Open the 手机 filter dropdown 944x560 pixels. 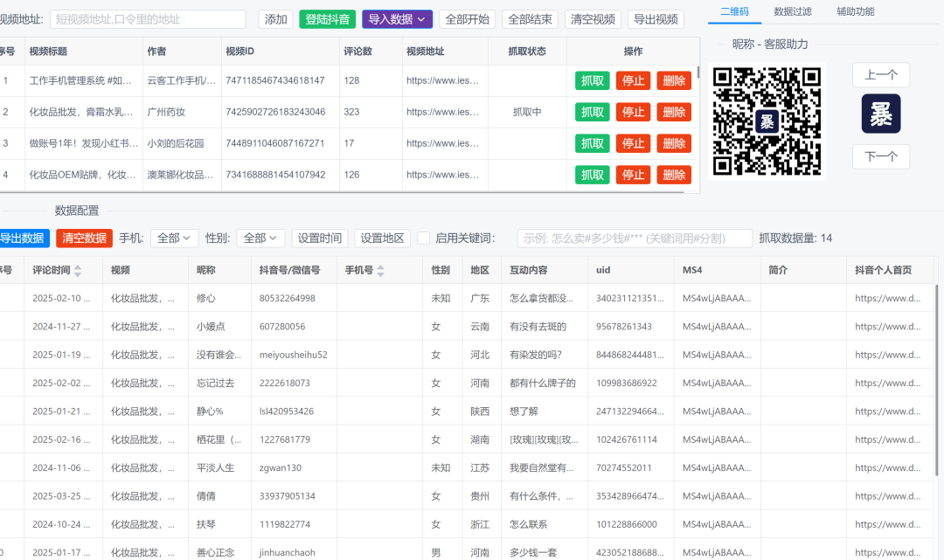pyautogui.click(x=174, y=239)
